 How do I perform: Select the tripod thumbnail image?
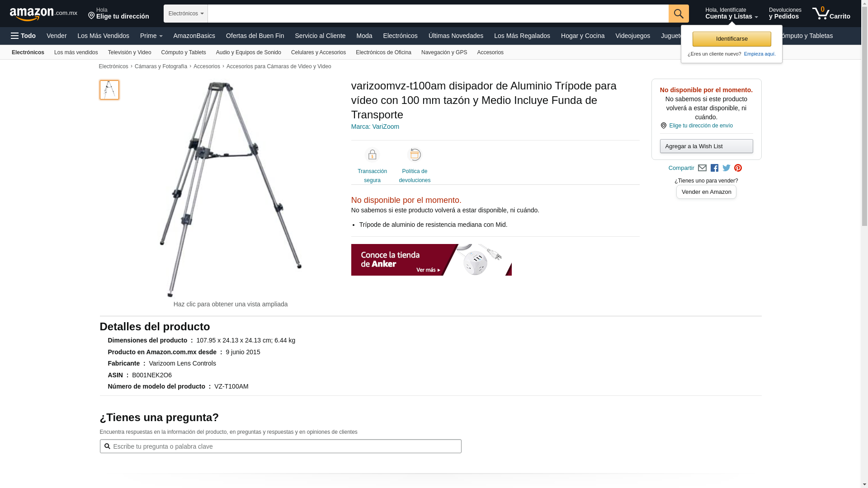click(109, 90)
